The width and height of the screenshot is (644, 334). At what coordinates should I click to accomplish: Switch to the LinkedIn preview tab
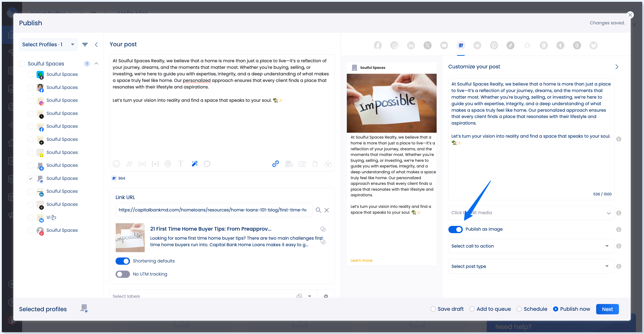411,45
